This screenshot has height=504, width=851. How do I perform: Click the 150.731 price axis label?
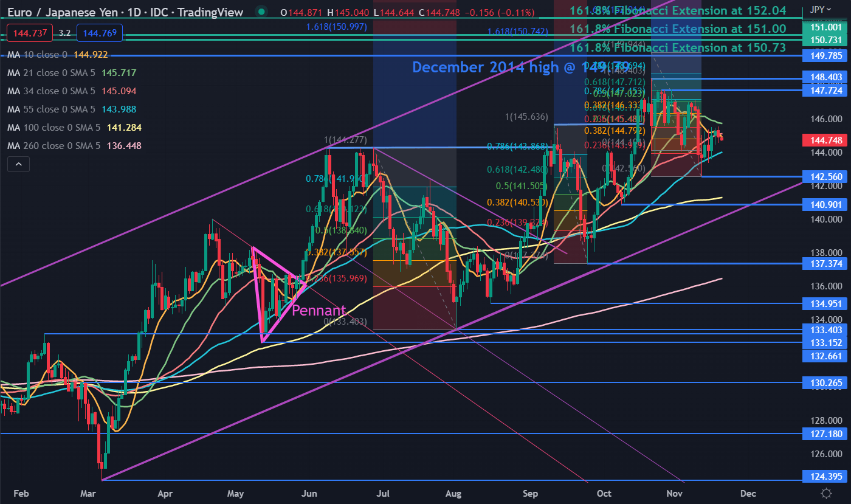[825, 40]
